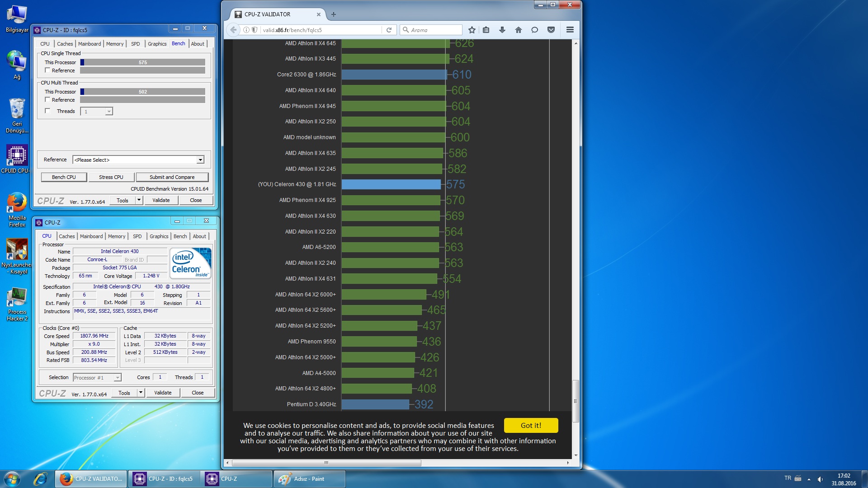Open Mozilla Firefox desktop shortcut
The width and height of the screenshot is (868, 488).
[x=17, y=210]
